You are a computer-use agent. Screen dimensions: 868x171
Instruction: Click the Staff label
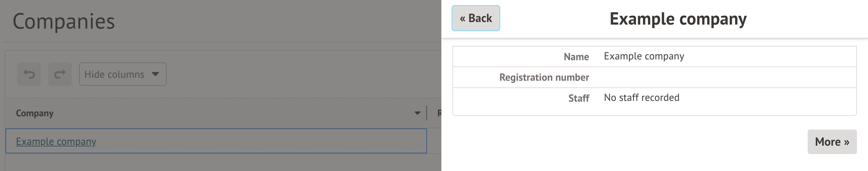click(579, 98)
